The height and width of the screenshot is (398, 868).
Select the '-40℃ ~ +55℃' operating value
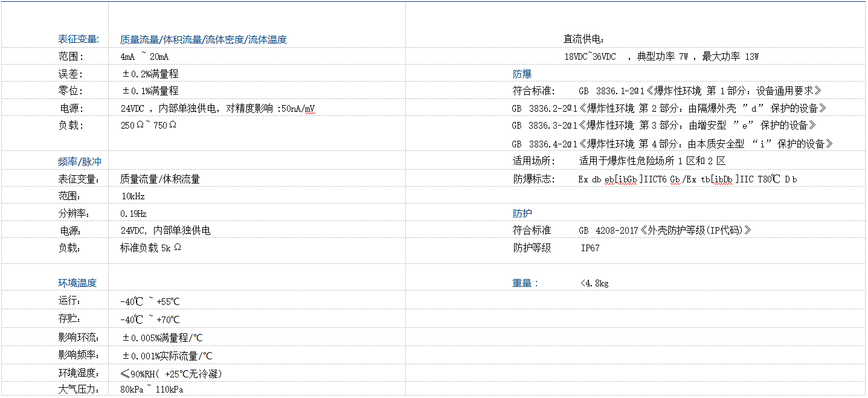150,301
